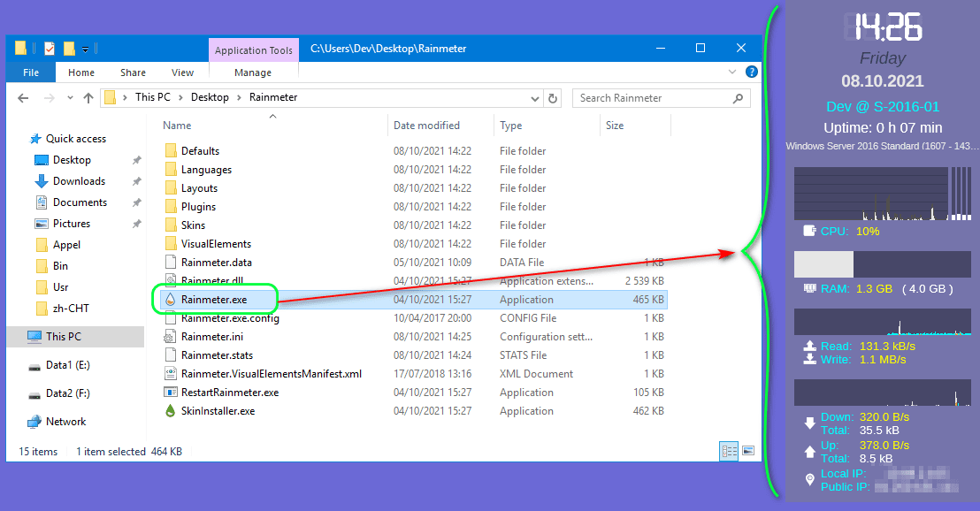Screen dimensions: 980x511
Task: Click the RestartRainmeter.exe file icon
Action: [x=171, y=393]
